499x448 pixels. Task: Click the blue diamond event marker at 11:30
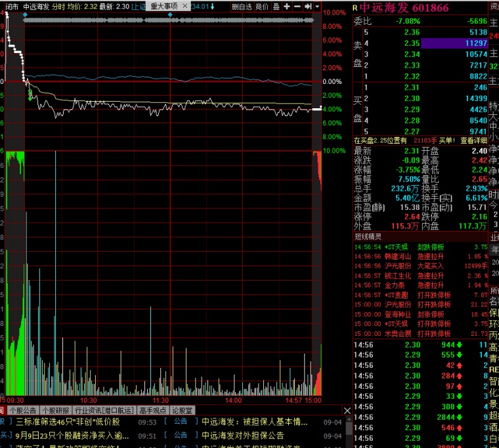tap(170, 15)
